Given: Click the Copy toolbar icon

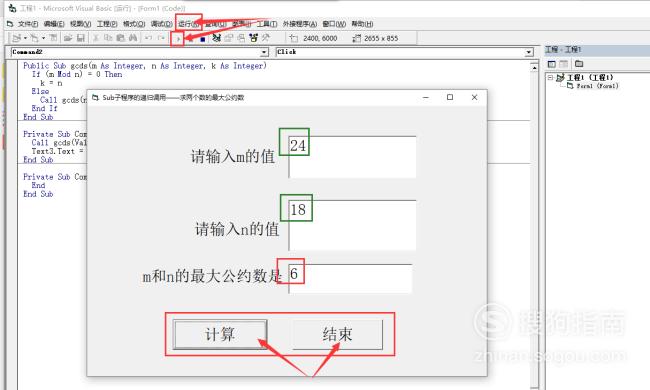Looking at the screenshot, I should point(108,38).
